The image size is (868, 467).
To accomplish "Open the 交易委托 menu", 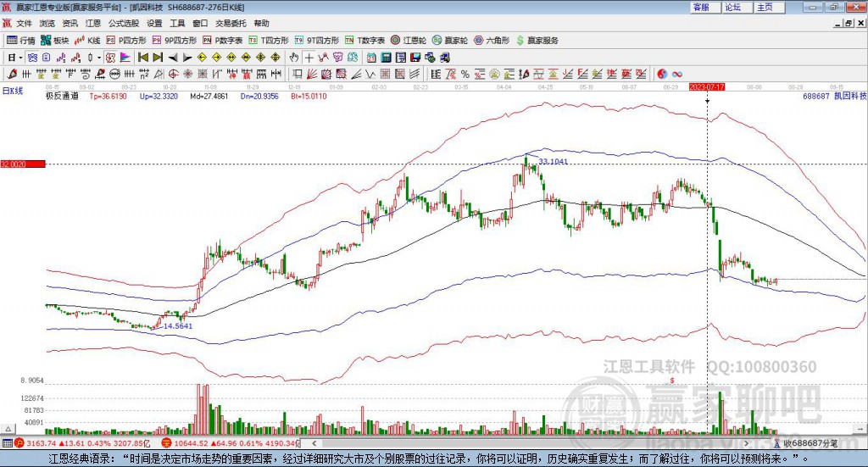I will [231, 23].
